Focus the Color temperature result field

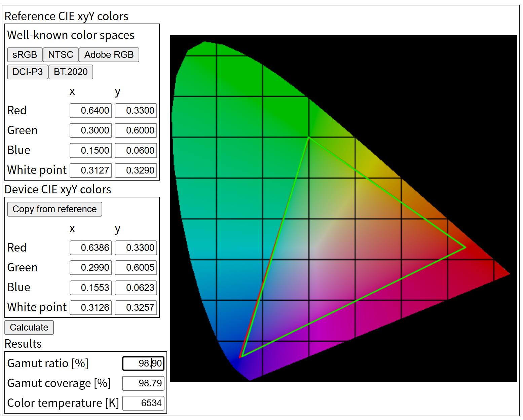143,403
